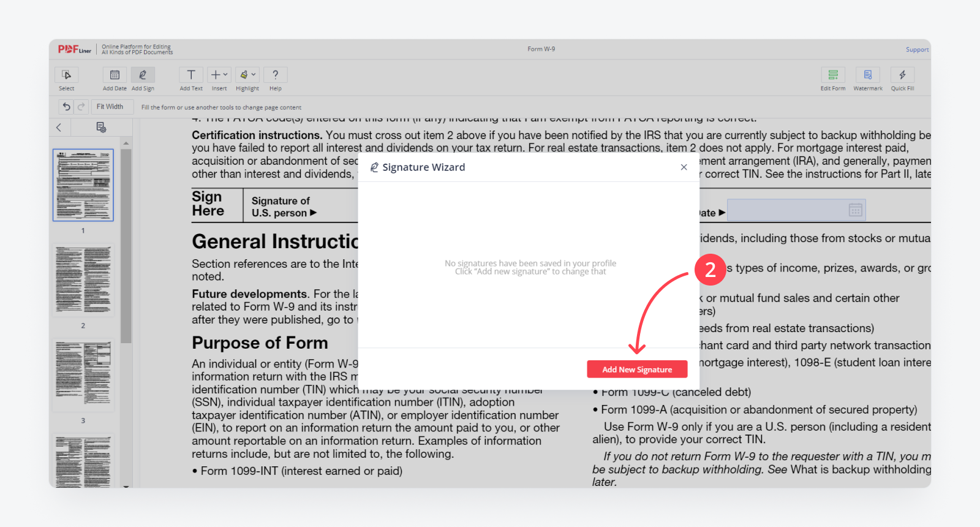Select page 1 thumbnail

83,185
